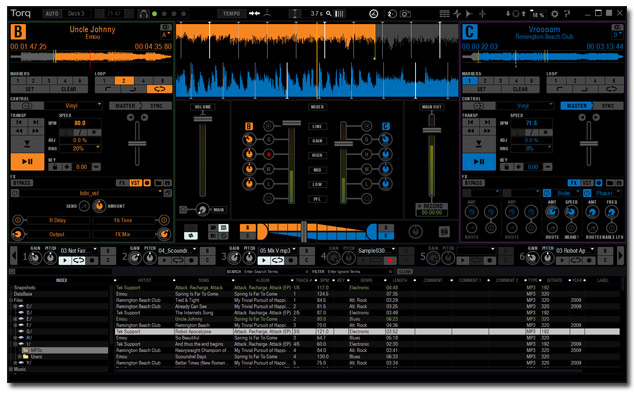Toggle BYPASS for Deck B effects
634x397 pixels.
[22, 183]
